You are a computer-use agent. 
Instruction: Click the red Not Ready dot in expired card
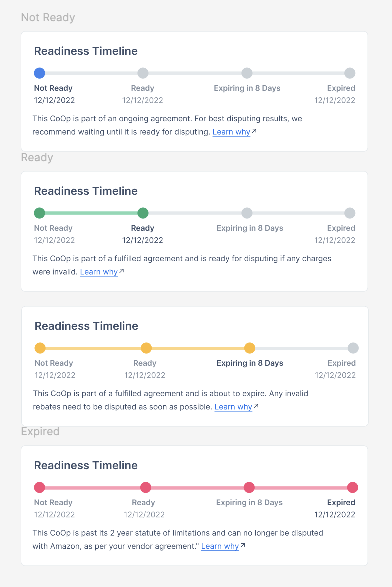click(39, 488)
